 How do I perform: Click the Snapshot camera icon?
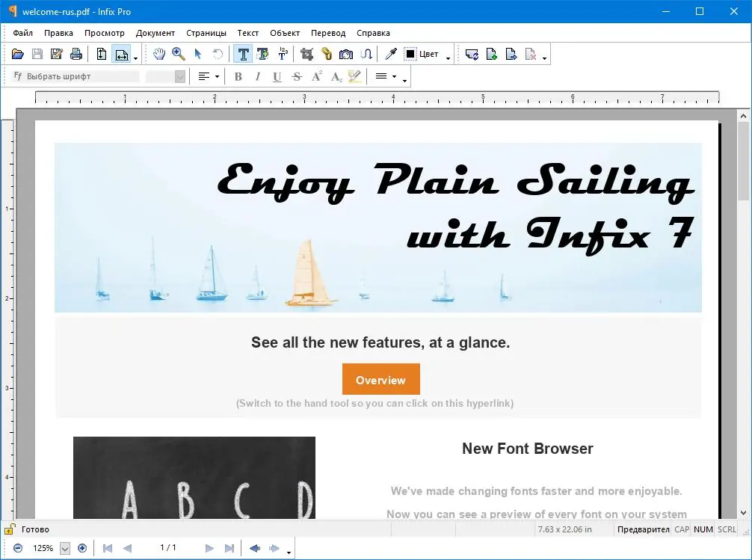tap(346, 55)
